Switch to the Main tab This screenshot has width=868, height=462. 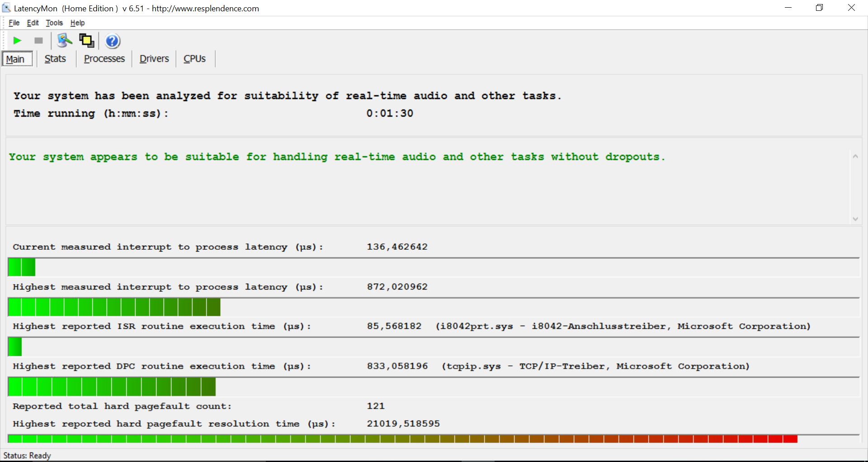click(x=17, y=59)
